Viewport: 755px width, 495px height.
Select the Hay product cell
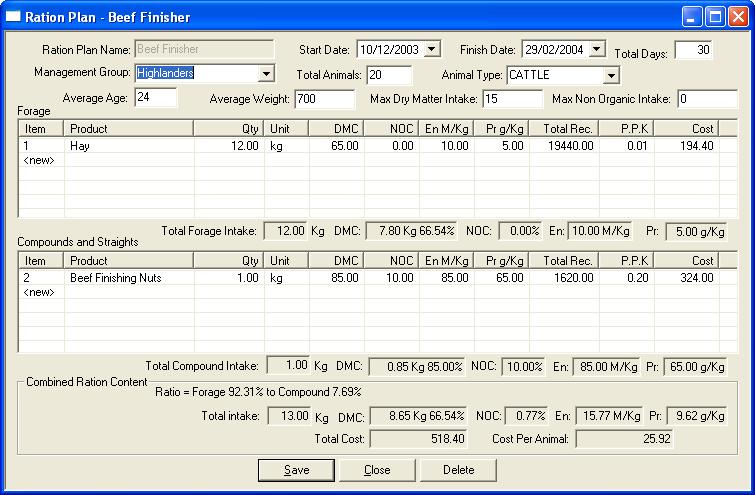click(x=129, y=145)
